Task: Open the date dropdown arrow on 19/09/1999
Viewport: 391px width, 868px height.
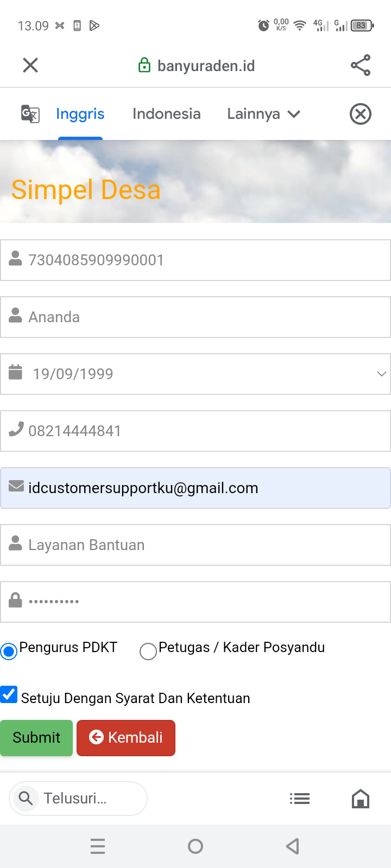Action: (x=381, y=374)
